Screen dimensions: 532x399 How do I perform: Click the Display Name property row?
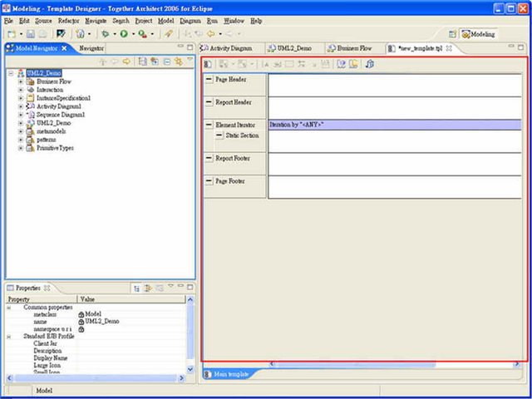(x=96, y=358)
